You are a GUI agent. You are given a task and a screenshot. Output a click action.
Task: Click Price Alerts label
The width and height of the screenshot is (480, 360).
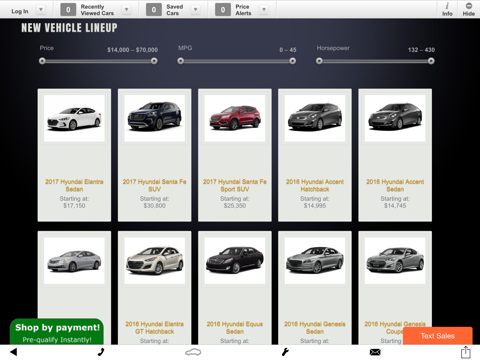[x=243, y=10]
